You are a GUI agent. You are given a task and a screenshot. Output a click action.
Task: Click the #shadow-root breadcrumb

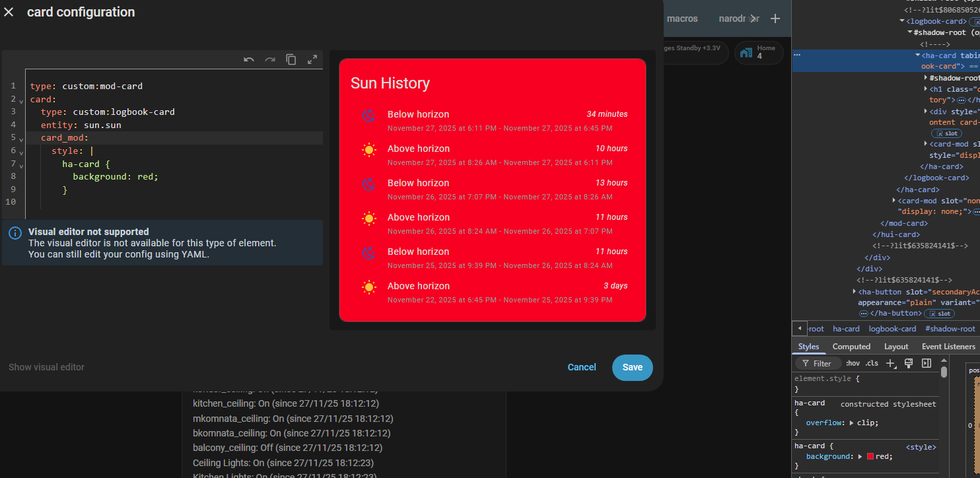[x=950, y=329]
